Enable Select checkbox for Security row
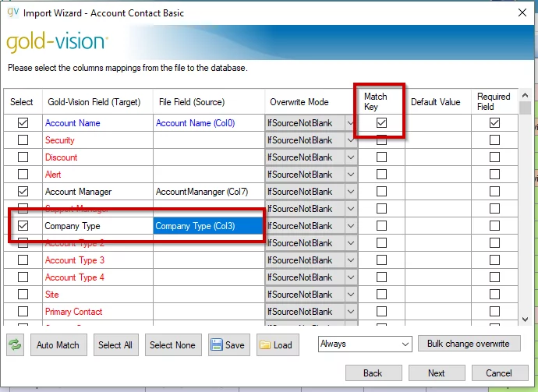The width and height of the screenshot is (538, 392). point(23,140)
